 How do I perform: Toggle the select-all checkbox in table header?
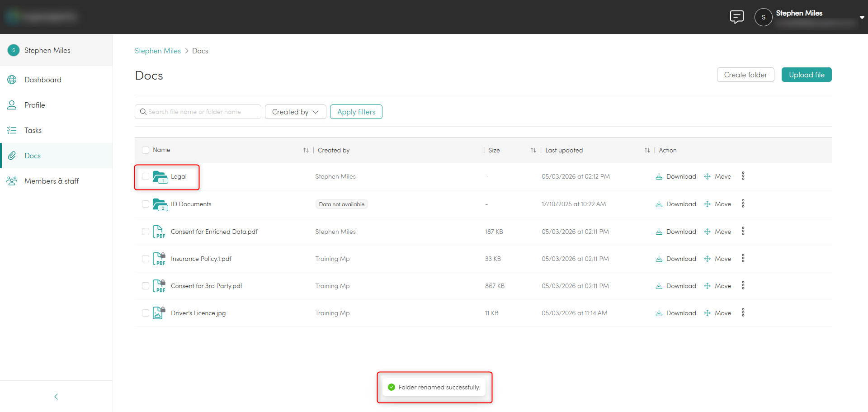(146, 150)
